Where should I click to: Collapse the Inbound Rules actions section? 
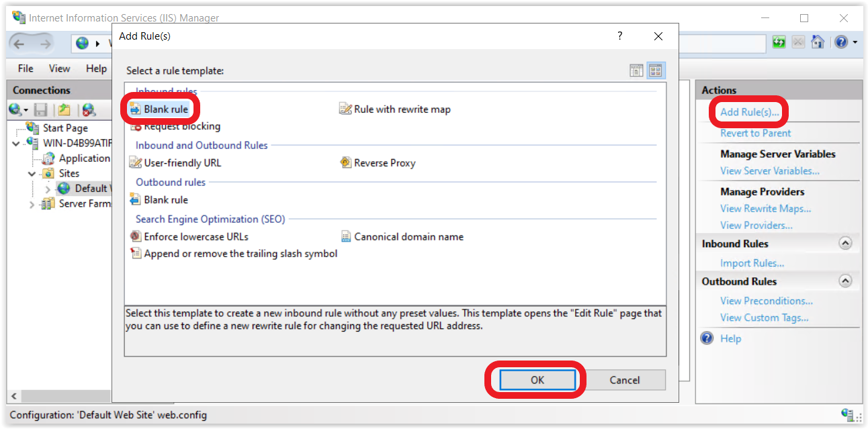[x=845, y=243]
